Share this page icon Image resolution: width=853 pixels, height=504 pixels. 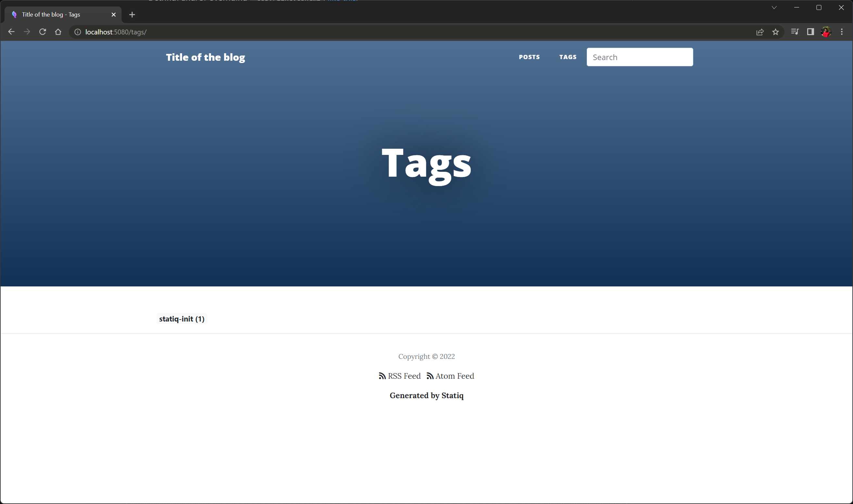tap(760, 32)
